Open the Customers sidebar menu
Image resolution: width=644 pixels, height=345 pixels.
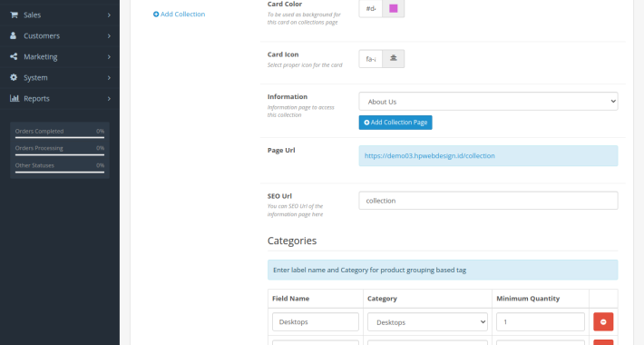click(x=60, y=35)
